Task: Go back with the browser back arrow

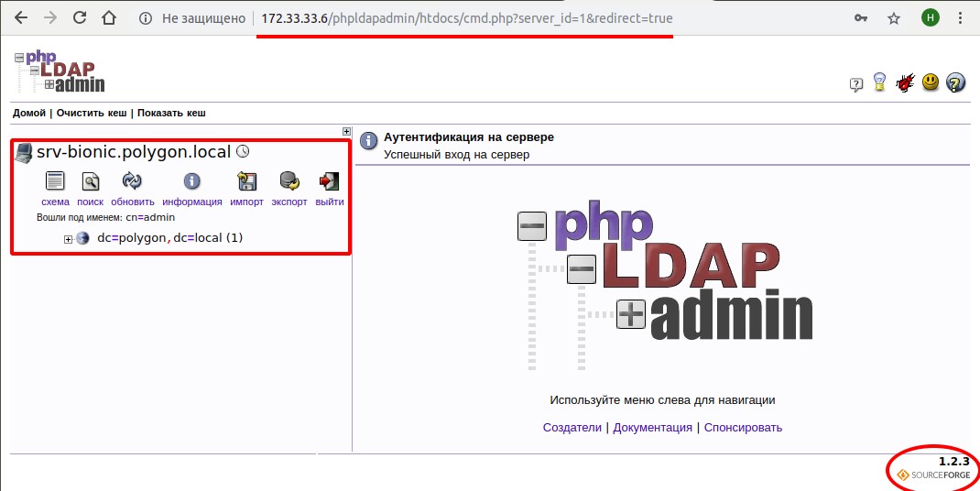Action: 21,18
